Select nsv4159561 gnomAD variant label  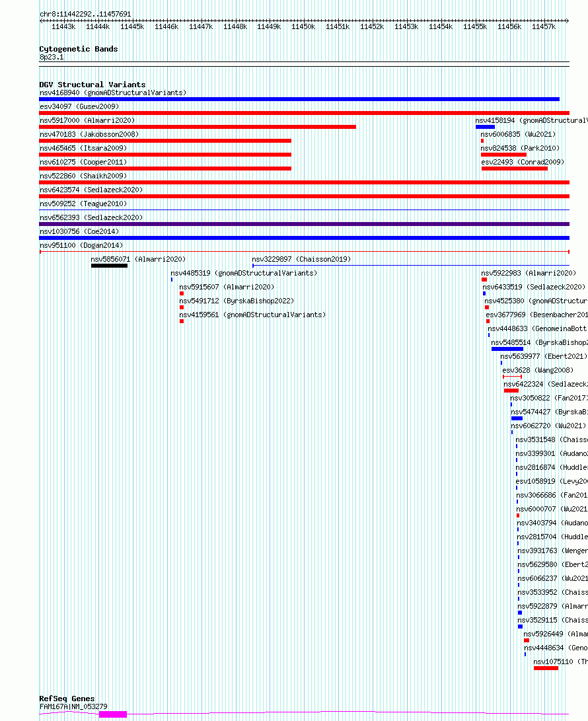pyautogui.click(x=252, y=315)
